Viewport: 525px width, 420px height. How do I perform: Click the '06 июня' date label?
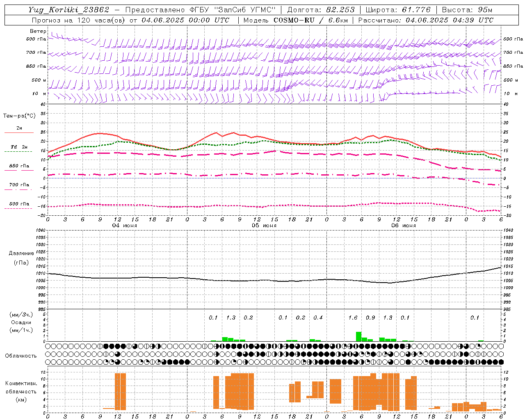coord(404,226)
